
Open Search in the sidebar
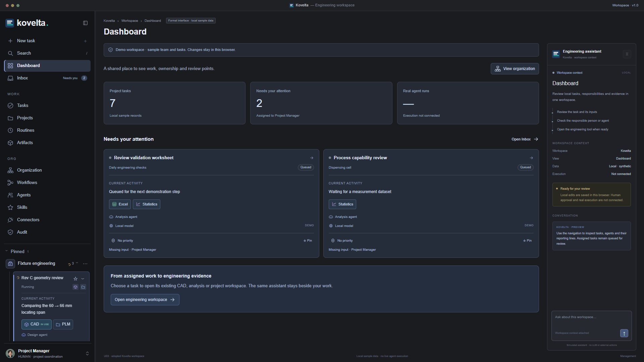[47, 53]
